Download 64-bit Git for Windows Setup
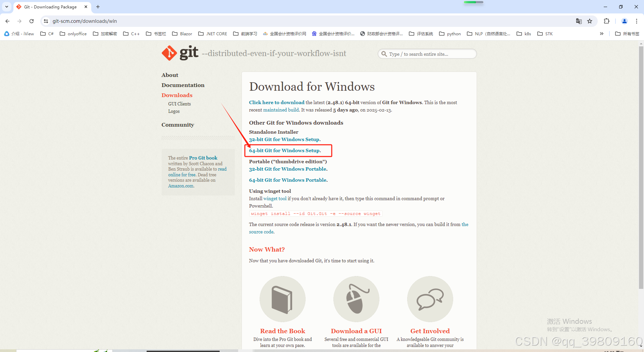644x352 pixels. (285, 150)
